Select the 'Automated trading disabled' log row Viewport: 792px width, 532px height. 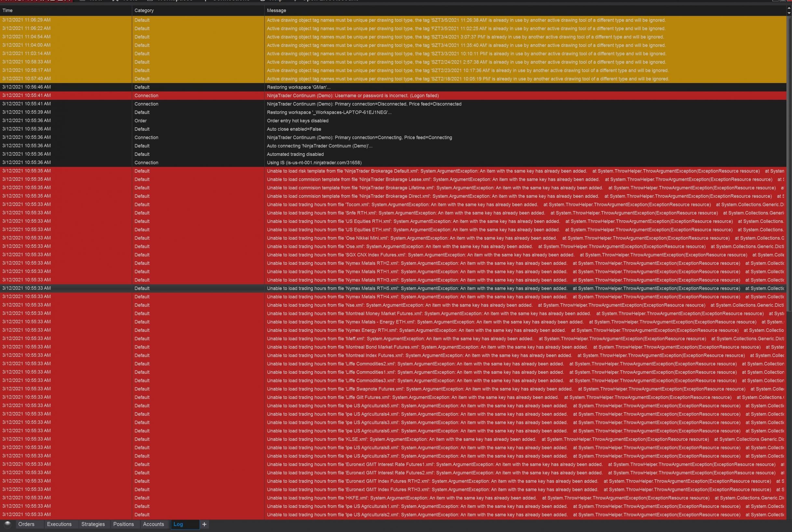tap(393, 154)
